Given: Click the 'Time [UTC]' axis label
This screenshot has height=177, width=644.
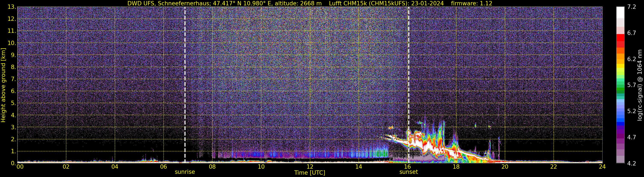Looking at the screenshot, I should click(x=310, y=173).
